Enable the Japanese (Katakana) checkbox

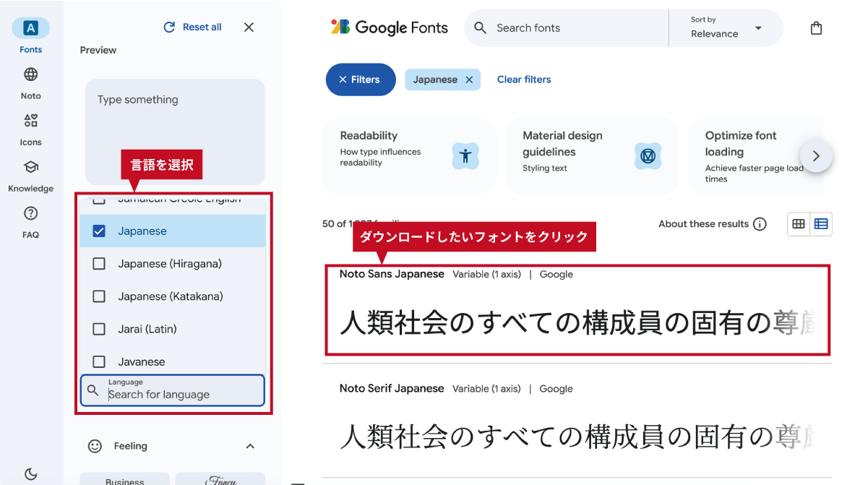(100, 296)
